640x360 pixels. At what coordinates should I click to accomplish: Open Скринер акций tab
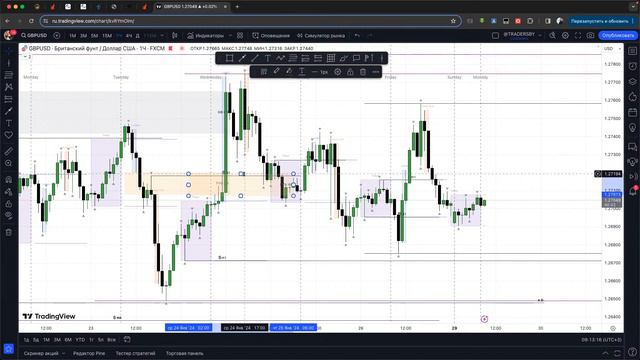pyautogui.click(x=41, y=353)
